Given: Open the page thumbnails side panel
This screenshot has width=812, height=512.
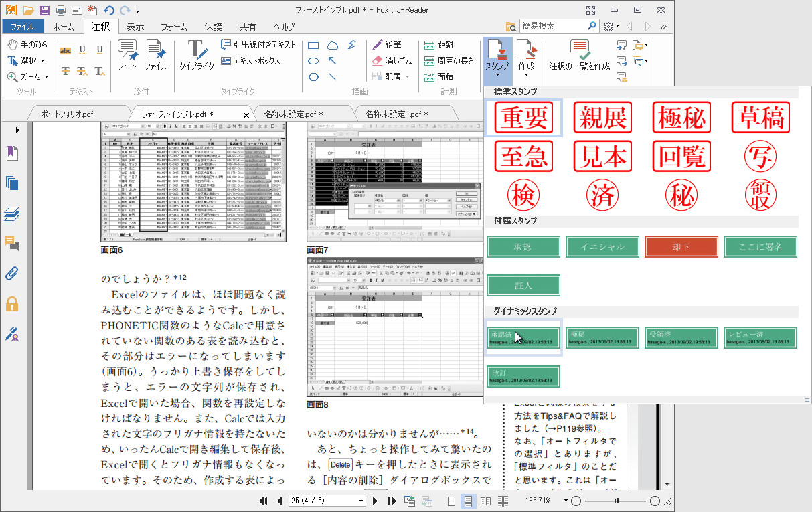Looking at the screenshot, I should (12, 183).
